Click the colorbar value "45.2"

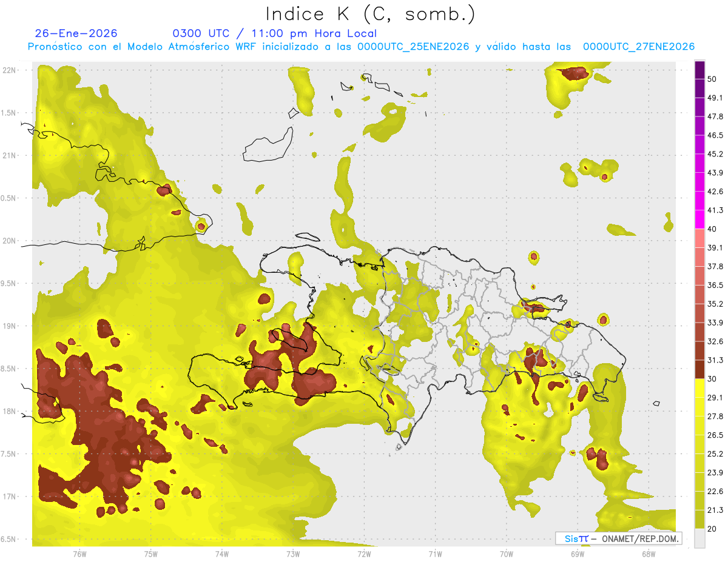[x=715, y=154]
